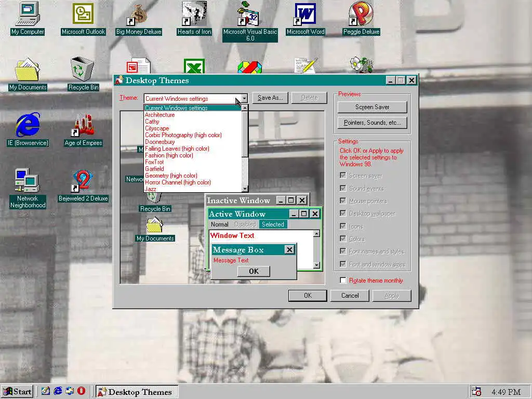Viewport: 532px width, 399px height.
Task: Select the desktop Recycle Bin icon
Action: [83, 74]
